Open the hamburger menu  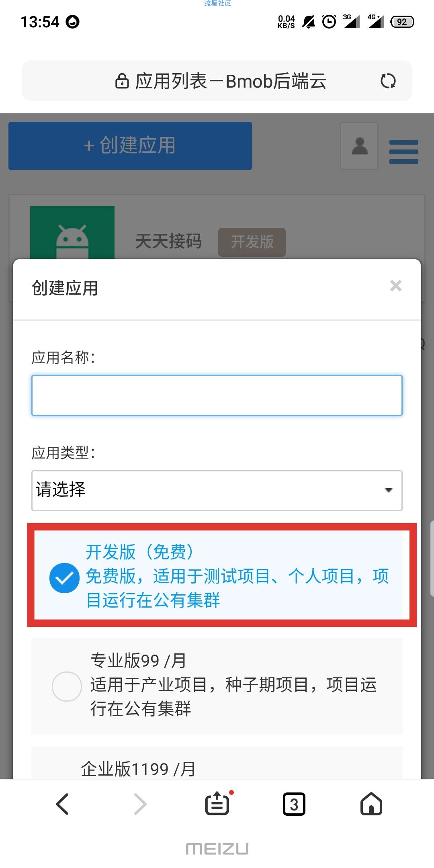[x=403, y=151]
